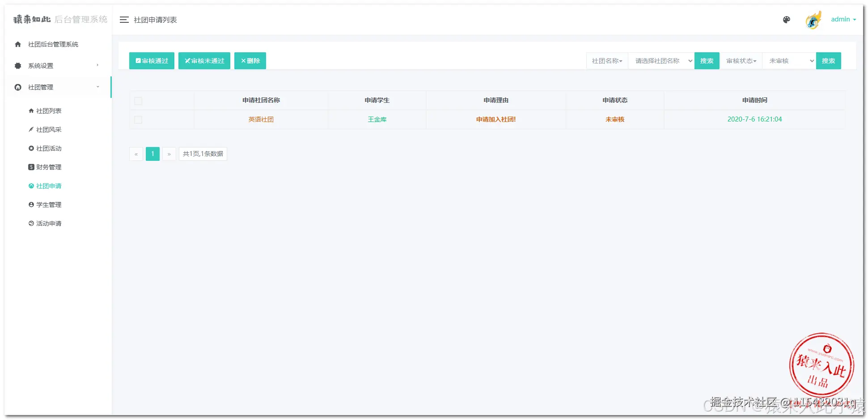Click the circle icon beside 社团管理
The width and height of the screenshot is (868, 420).
[18, 87]
